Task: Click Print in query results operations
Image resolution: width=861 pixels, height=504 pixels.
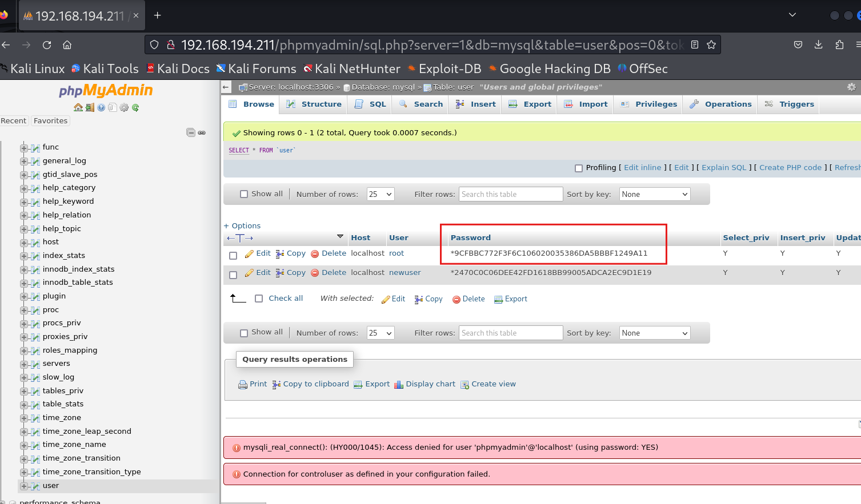Action: coord(253,384)
